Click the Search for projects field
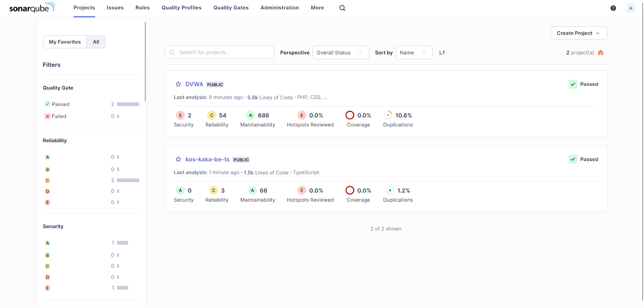The height and width of the screenshot is (308, 644). click(223, 52)
